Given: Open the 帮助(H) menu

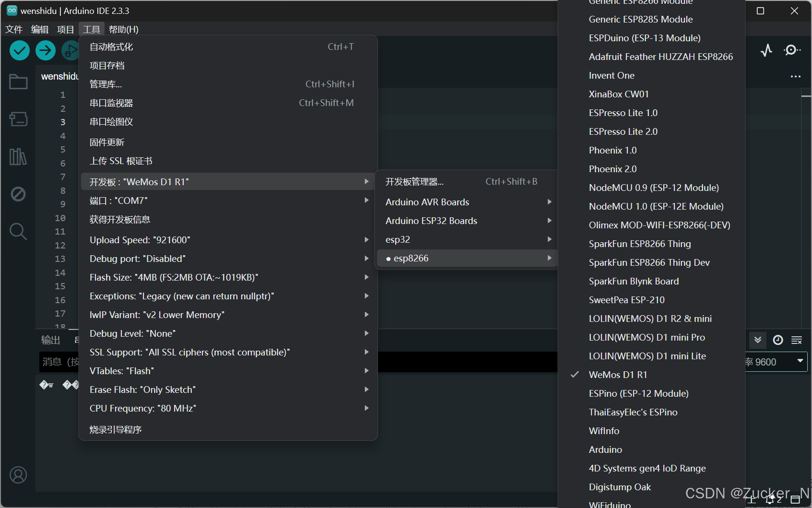Looking at the screenshot, I should coord(124,29).
